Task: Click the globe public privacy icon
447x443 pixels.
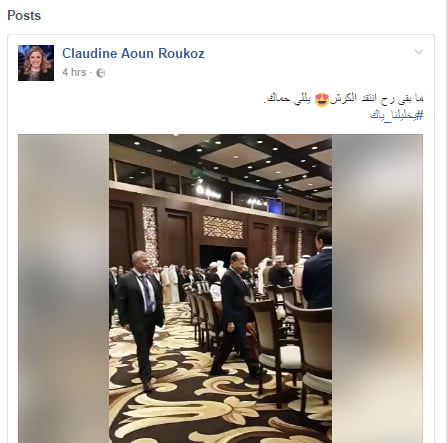Action: (101, 73)
